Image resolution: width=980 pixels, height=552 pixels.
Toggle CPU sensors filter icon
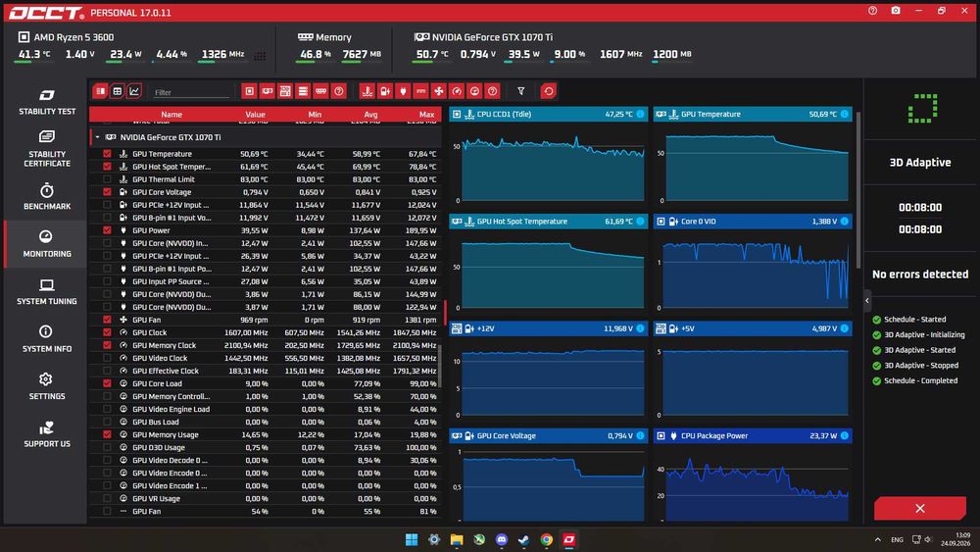tap(249, 91)
